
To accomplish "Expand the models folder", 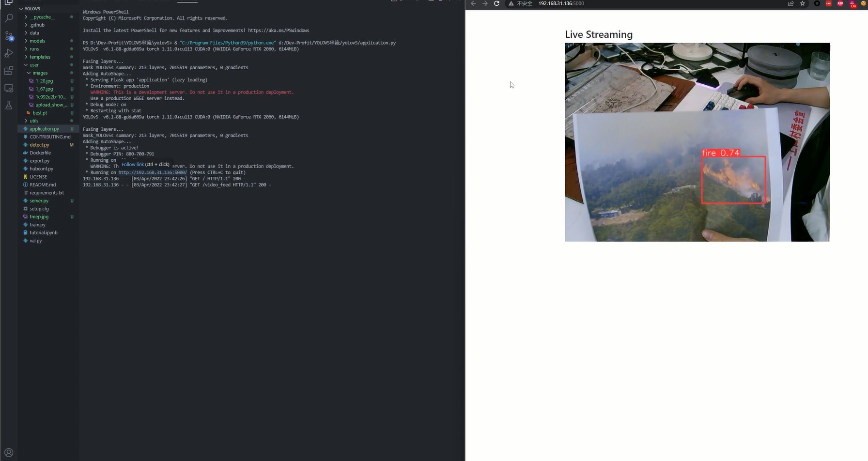I will 48,41.
